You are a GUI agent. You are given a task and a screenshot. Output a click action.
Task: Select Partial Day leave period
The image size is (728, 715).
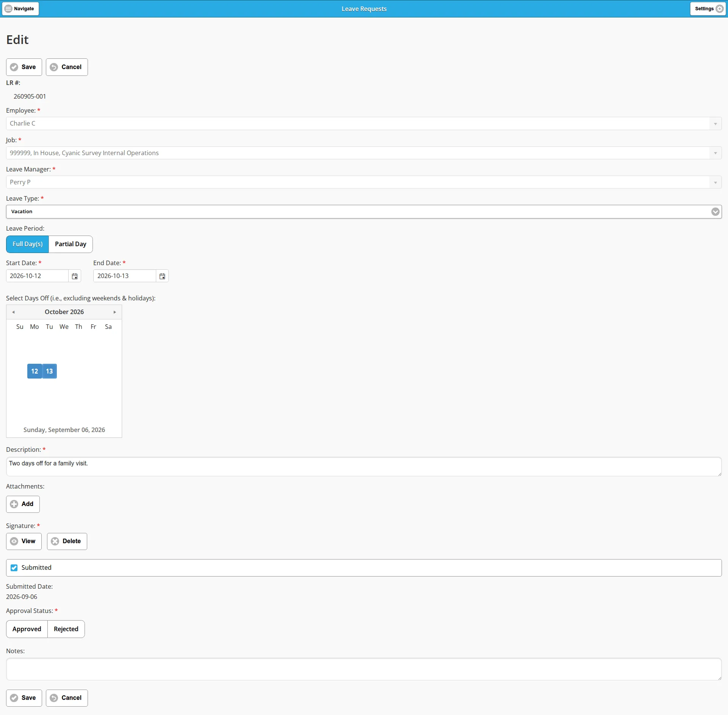(x=71, y=244)
